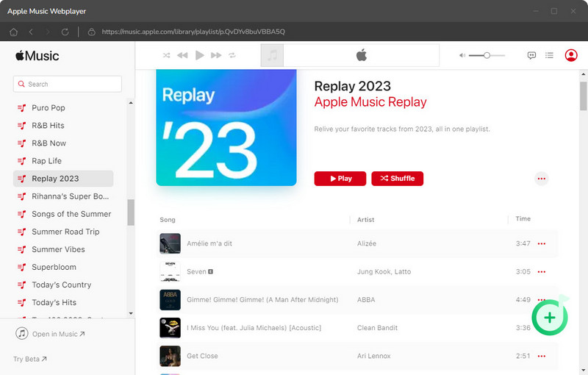This screenshot has width=588, height=375.
Task: Click the Open in Music link
Action: 58,334
